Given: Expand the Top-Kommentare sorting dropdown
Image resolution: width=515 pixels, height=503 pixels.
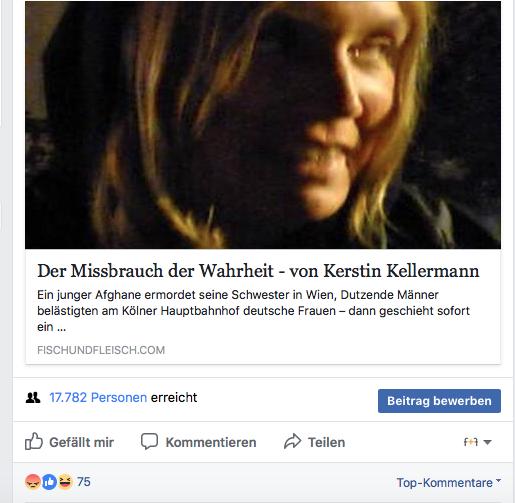Looking at the screenshot, I should [x=449, y=482].
